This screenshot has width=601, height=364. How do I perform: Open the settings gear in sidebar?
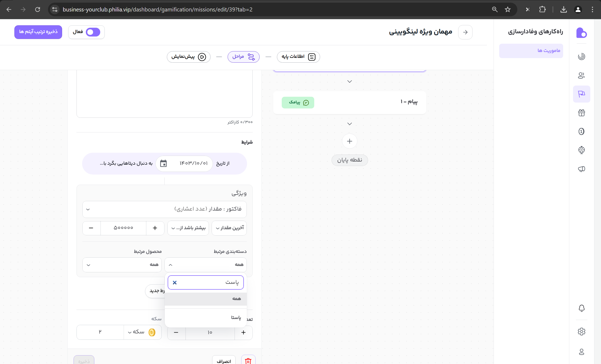pos(581,331)
